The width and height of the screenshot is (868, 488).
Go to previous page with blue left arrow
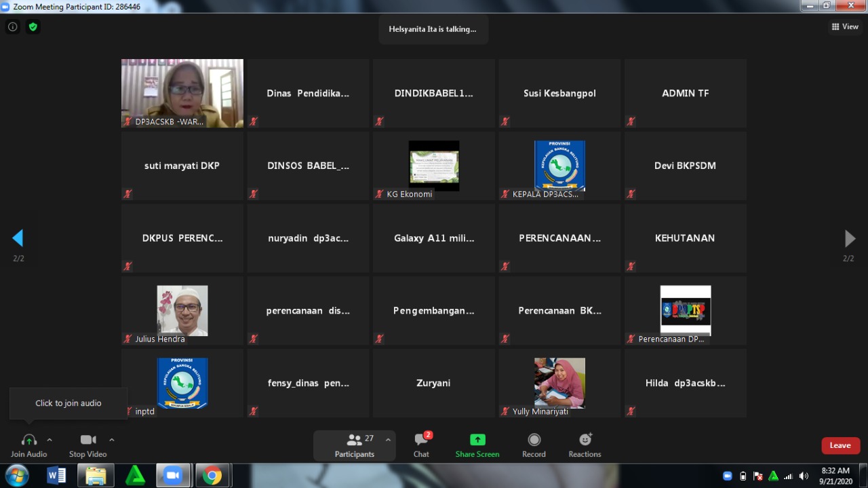[18, 238]
